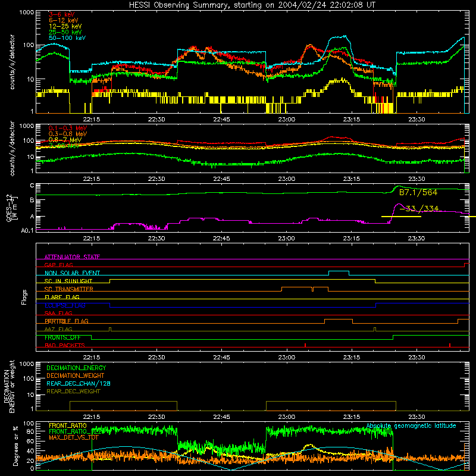
Task: Click the green 25-50 keV legend entry
Action: [x=65, y=32]
